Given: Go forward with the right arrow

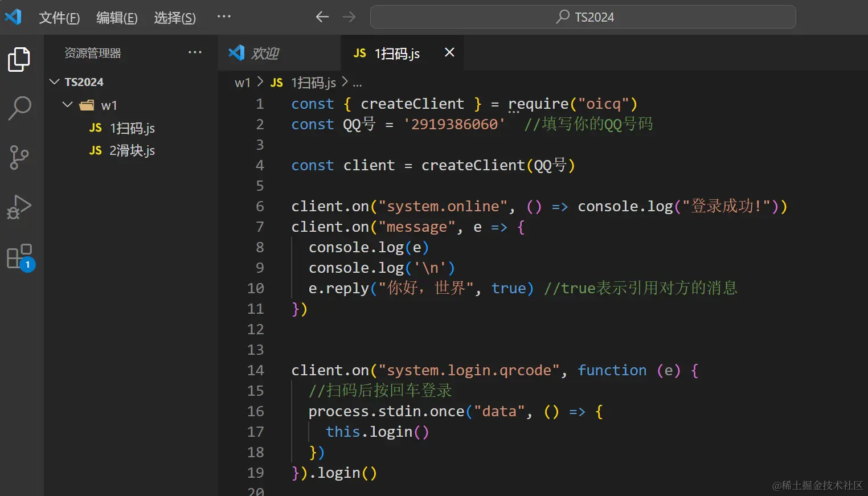Looking at the screenshot, I should click(349, 17).
